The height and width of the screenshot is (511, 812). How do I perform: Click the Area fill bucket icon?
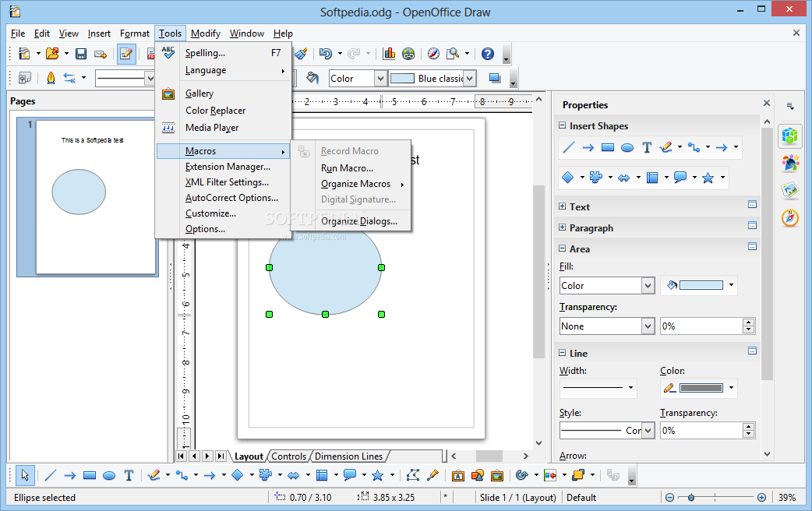coord(312,78)
